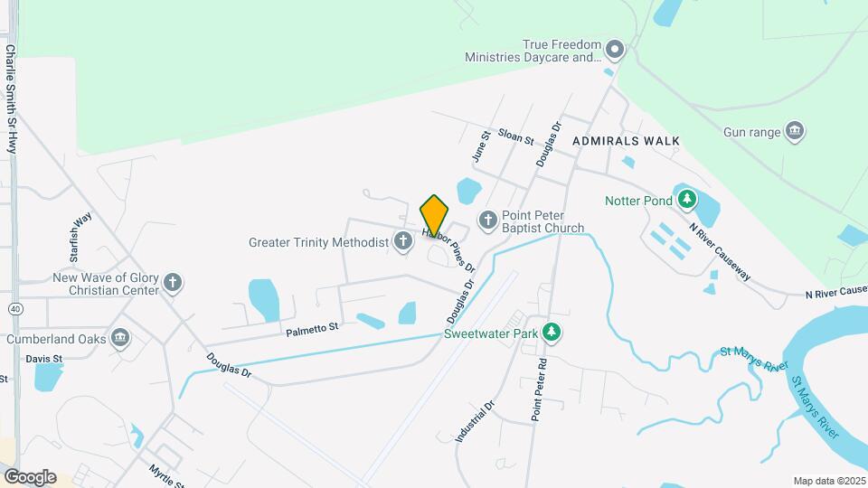Image resolution: width=868 pixels, height=488 pixels.
Task: Click the True Freedom Ministries Daycare marker
Action: click(615, 50)
